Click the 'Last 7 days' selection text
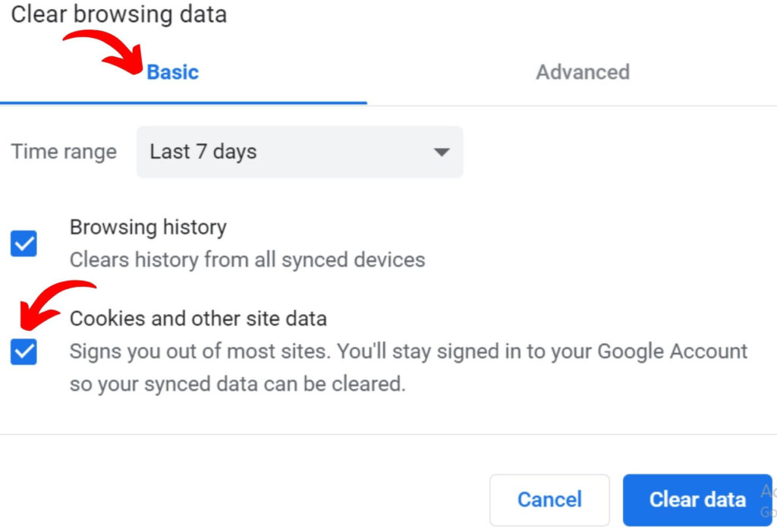 (203, 152)
